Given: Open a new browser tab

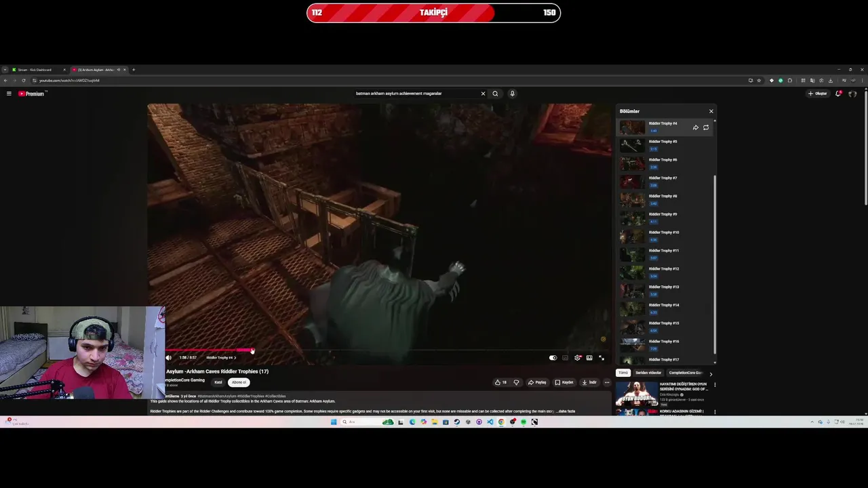Looking at the screenshot, I should pyautogui.click(x=134, y=70).
